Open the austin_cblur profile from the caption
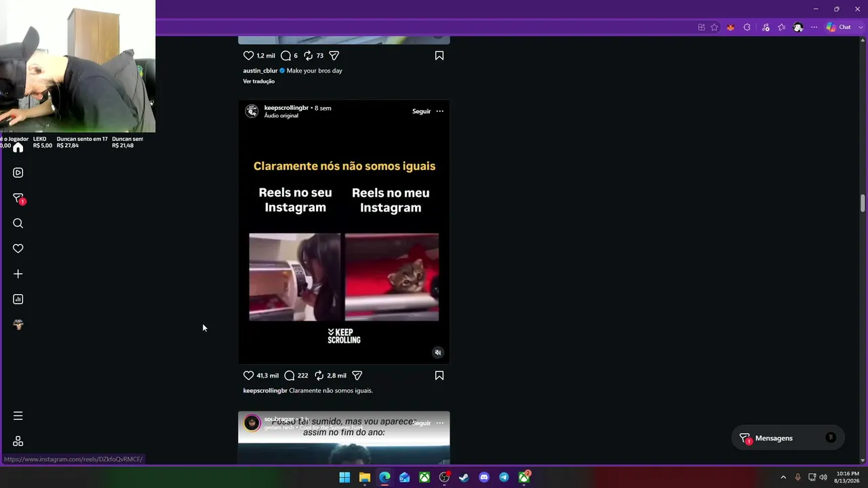The width and height of the screenshot is (868, 488). 260,70
